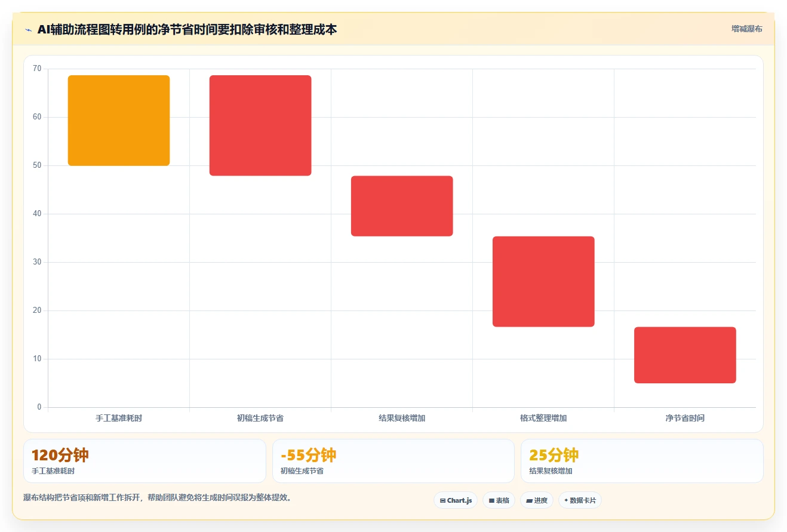Click the y-axis value 20

(x=37, y=310)
